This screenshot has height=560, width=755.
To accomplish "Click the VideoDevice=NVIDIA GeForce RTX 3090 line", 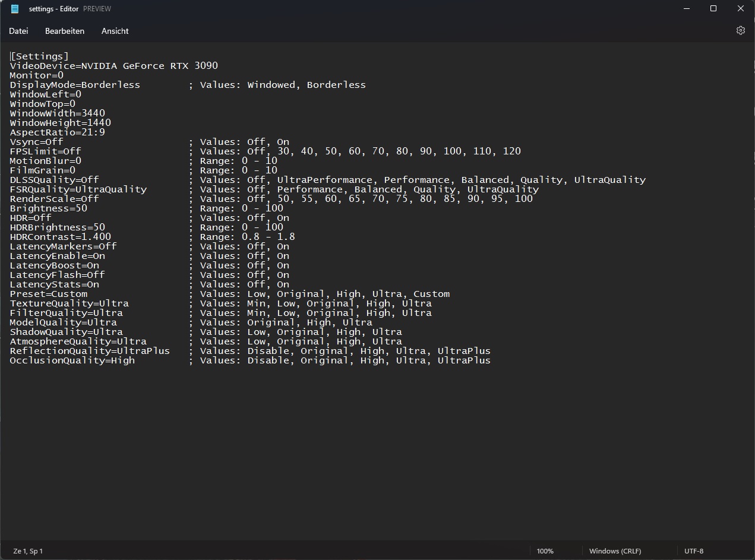I will pyautogui.click(x=114, y=66).
